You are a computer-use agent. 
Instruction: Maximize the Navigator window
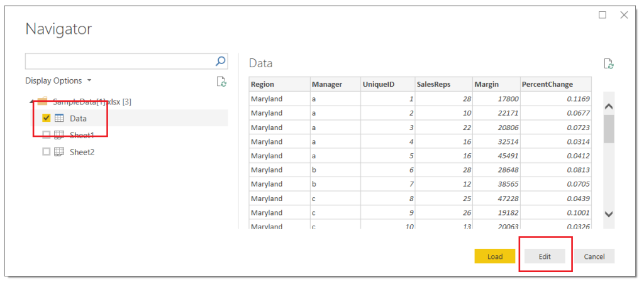[x=602, y=15]
